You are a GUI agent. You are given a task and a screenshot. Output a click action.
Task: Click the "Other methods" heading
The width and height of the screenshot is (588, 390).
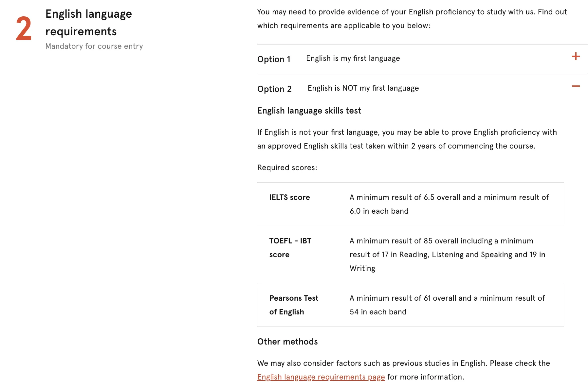(x=287, y=342)
